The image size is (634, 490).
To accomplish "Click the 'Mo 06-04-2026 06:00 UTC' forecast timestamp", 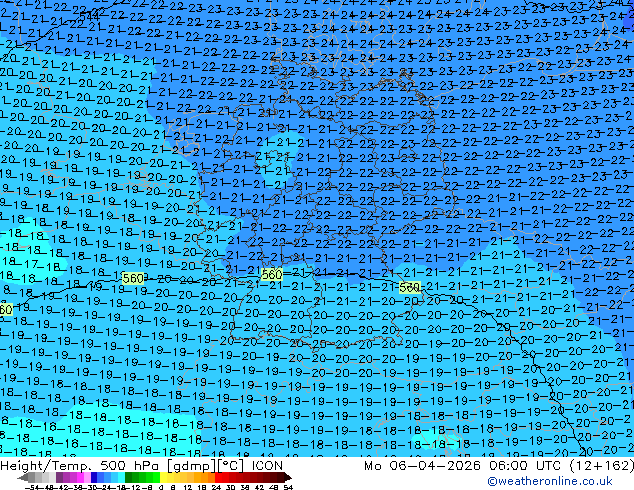I will point(464,466).
